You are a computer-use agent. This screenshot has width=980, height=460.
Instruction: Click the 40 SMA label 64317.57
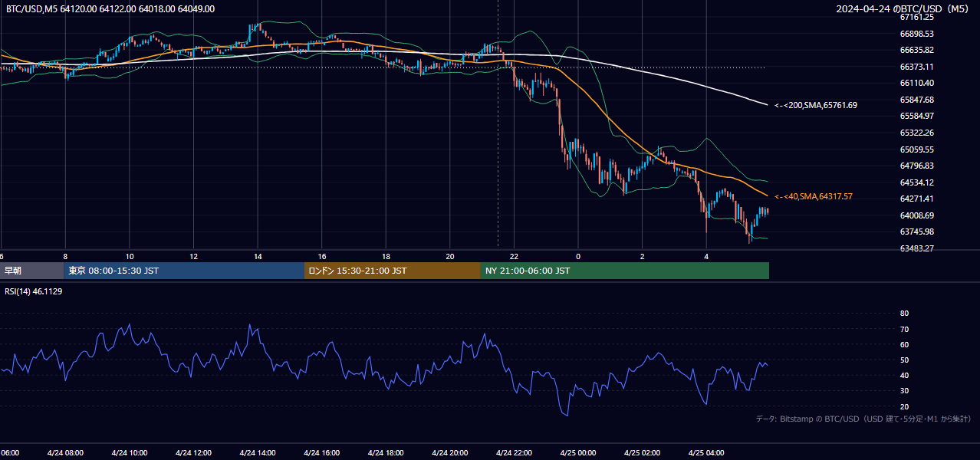point(814,197)
